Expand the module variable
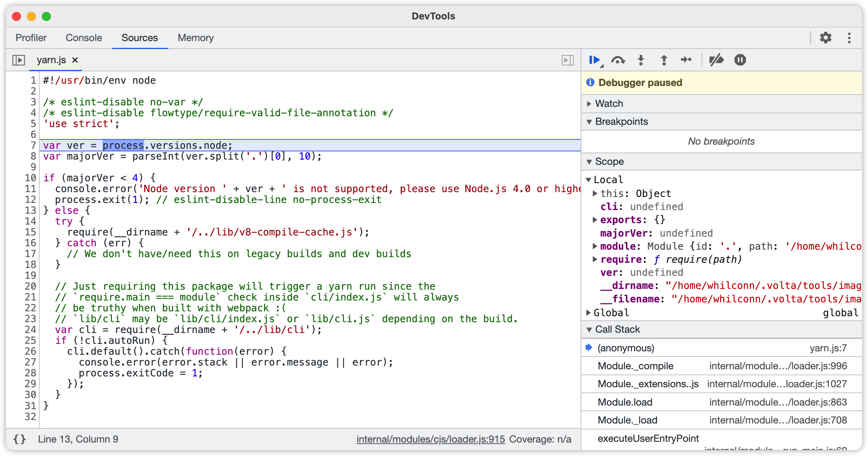The image size is (868, 456). click(x=595, y=246)
